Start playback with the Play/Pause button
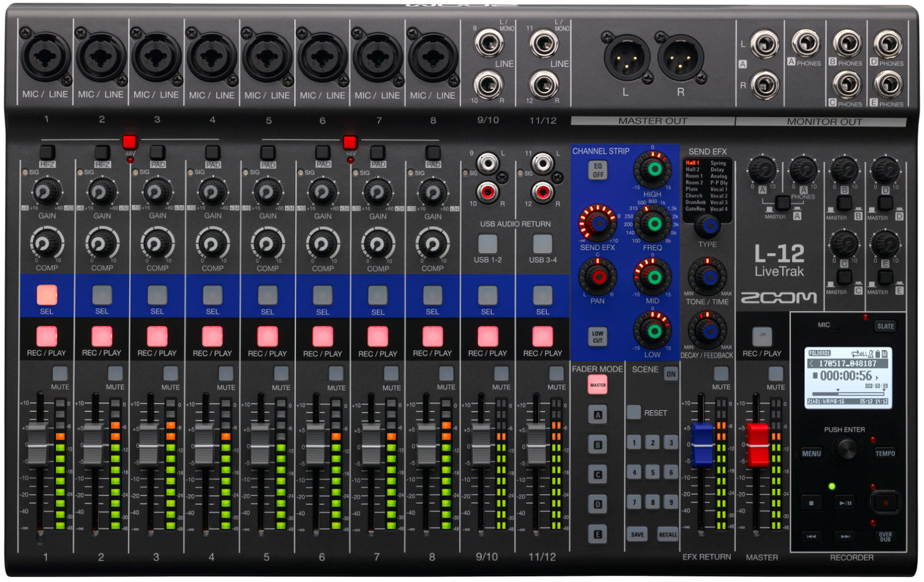The height and width of the screenshot is (582, 924). point(845,503)
